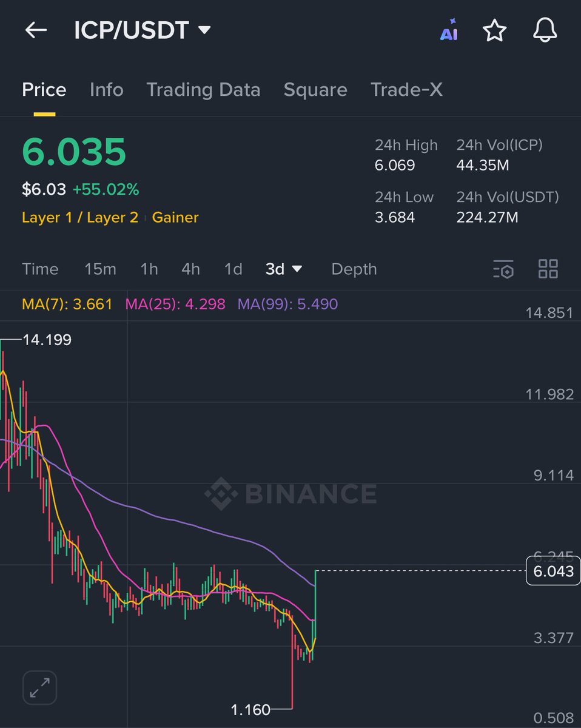Tap the MA(7): 3.661 indicator label
The width and height of the screenshot is (581, 728).
[x=67, y=304]
